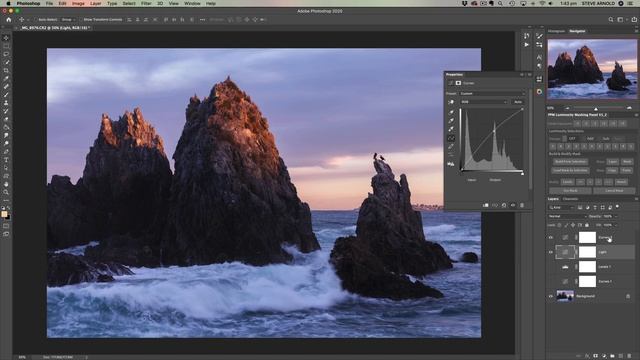
Task: Open the Auto-Select Group dropdown
Action: tap(68, 20)
